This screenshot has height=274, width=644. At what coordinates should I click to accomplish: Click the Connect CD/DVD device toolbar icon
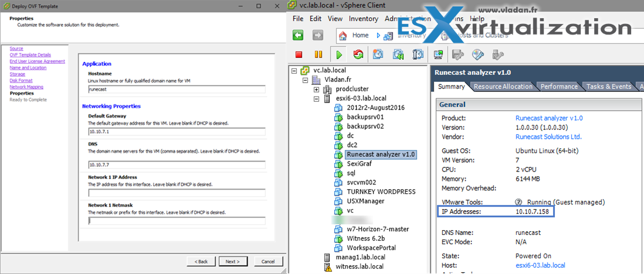477,54
